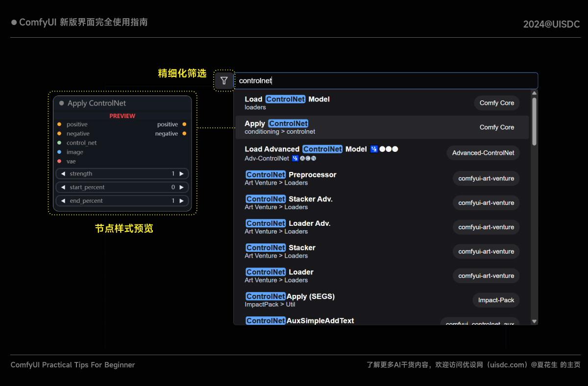Open the search filter funnel icon
588x386 pixels.
click(x=224, y=81)
